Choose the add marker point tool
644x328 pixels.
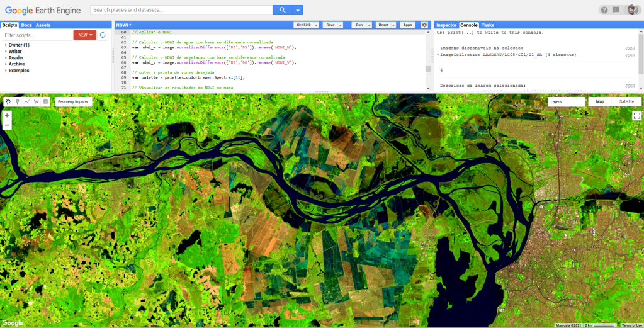click(17, 101)
